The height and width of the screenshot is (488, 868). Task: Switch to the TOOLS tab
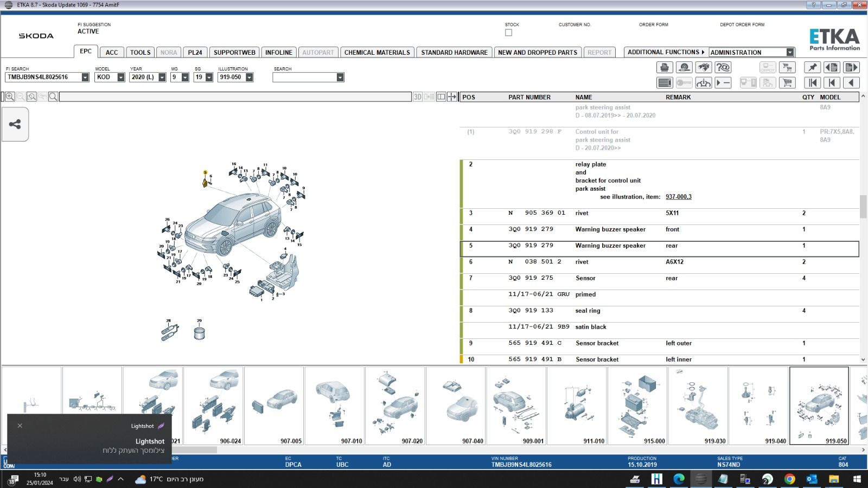pyautogui.click(x=140, y=52)
